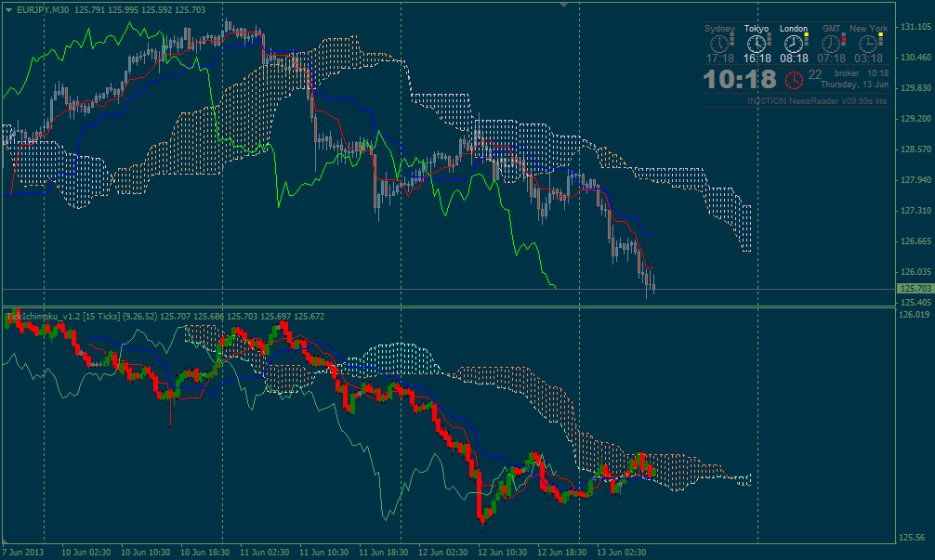
Task: Click the London city label
Action: click(x=794, y=29)
